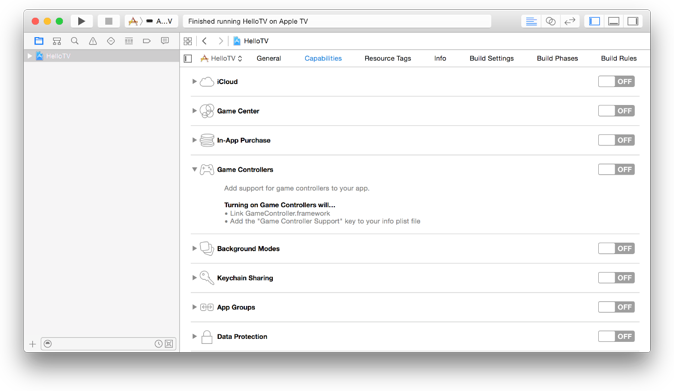Switch to the Build Rules tab
The image size is (674, 391).
point(619,58)
